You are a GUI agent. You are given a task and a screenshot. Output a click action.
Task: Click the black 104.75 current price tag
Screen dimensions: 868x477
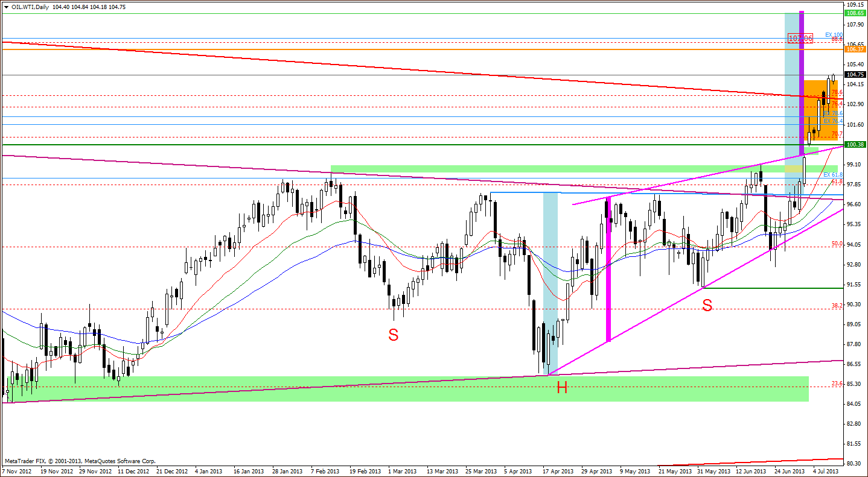[856, 75]
